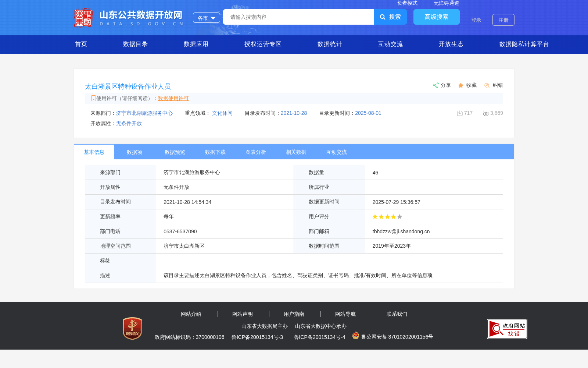
Task: Click 鲁公网安备 37010202001156号 link
Action: 397,337
